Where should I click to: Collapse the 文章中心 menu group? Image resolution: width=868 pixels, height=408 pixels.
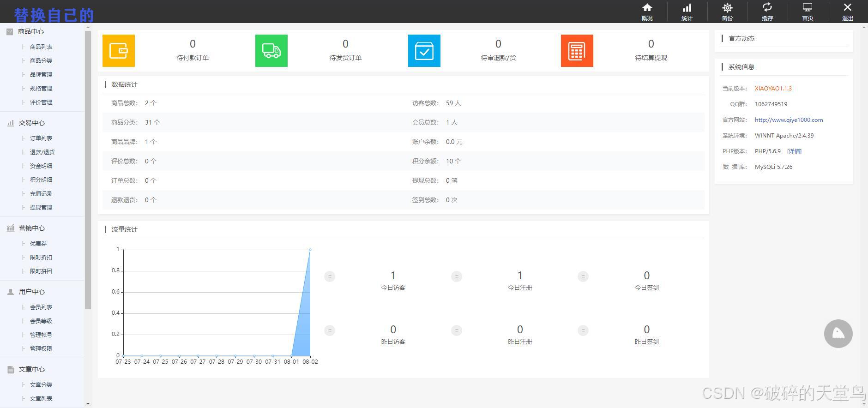(31, 369)
